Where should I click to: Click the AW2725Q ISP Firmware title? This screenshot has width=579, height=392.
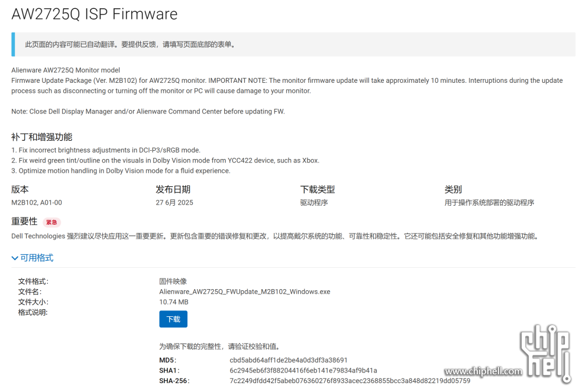coord(95,14)
